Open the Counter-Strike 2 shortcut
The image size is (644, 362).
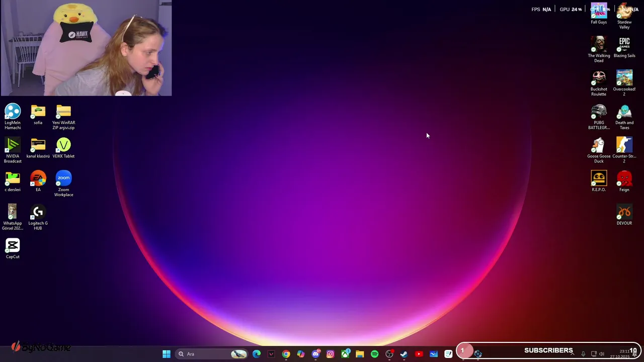click(x=624, y=150)
